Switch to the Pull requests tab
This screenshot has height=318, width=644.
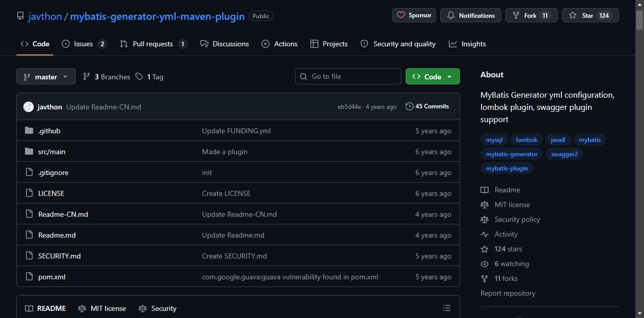pyautogui.click(x=153, y=44)
